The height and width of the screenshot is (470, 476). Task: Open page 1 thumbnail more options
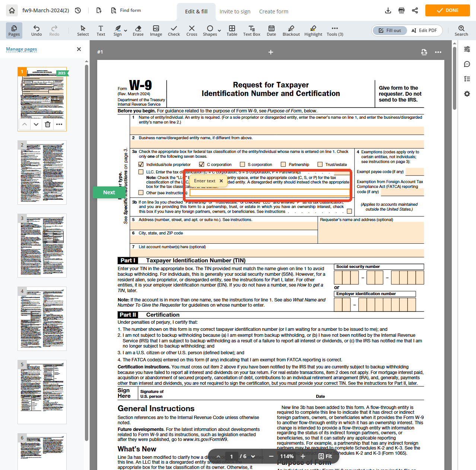coord(59,124)
